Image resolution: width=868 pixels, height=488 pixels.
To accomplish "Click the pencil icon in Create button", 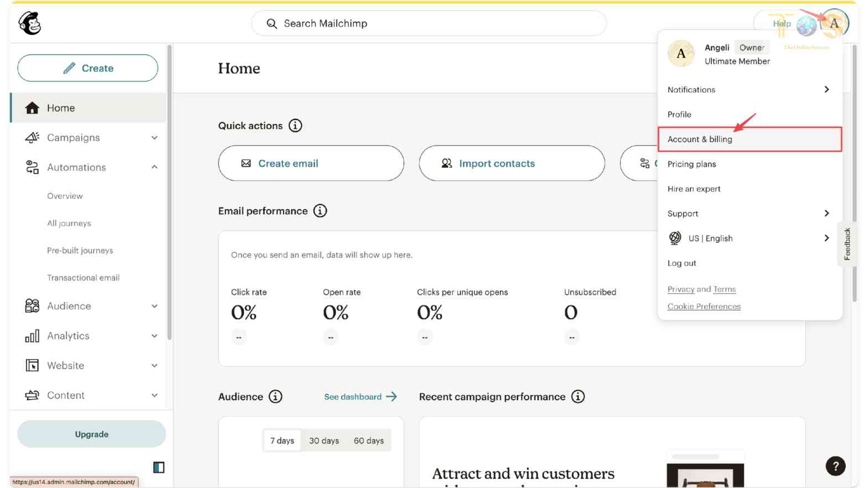I will (69, 68).
